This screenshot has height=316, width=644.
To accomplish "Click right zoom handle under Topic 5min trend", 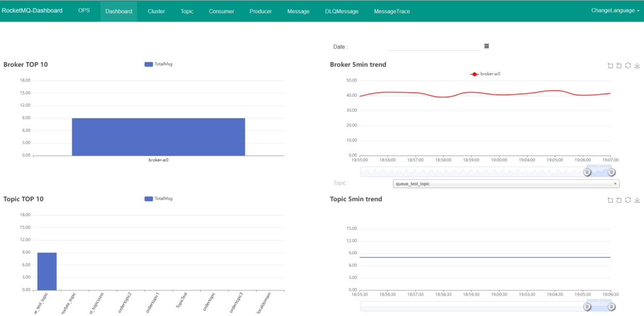I will [x=612, y=307].
